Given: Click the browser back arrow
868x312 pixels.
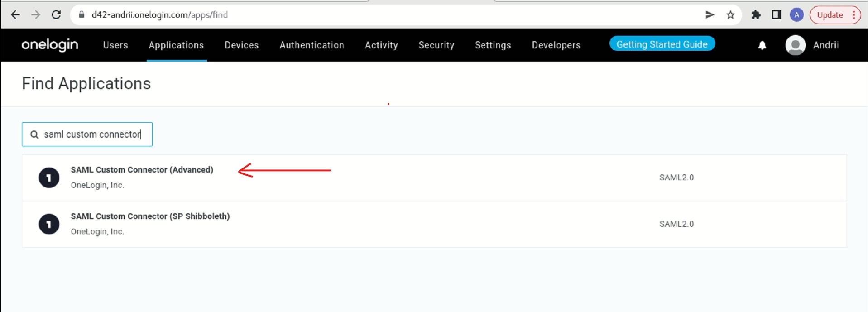Looking at the screenshot, I should coord(15,15).
